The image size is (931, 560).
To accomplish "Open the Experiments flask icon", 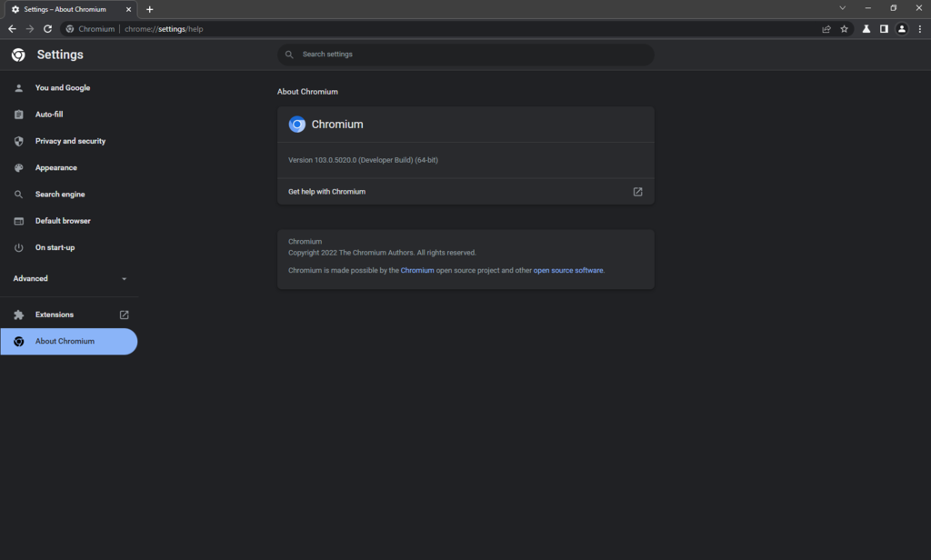I will click(866, 28).
